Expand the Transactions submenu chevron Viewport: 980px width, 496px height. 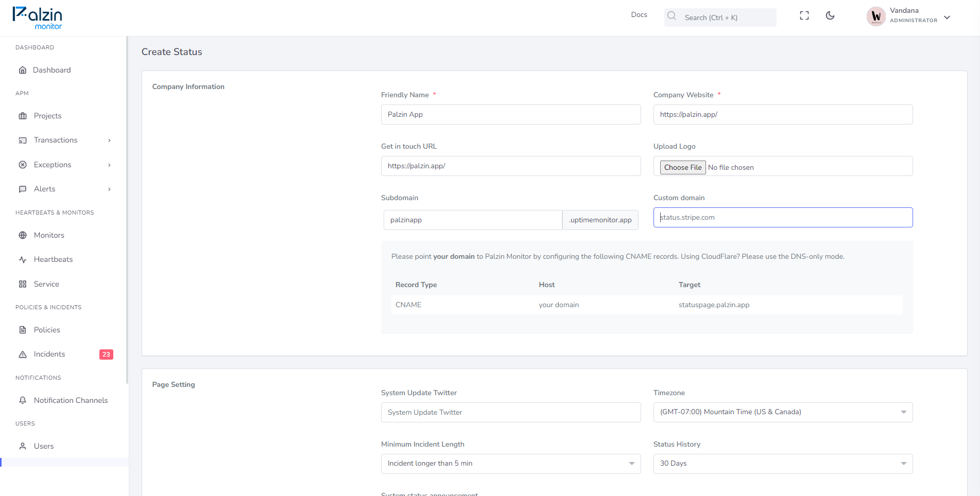109,140
